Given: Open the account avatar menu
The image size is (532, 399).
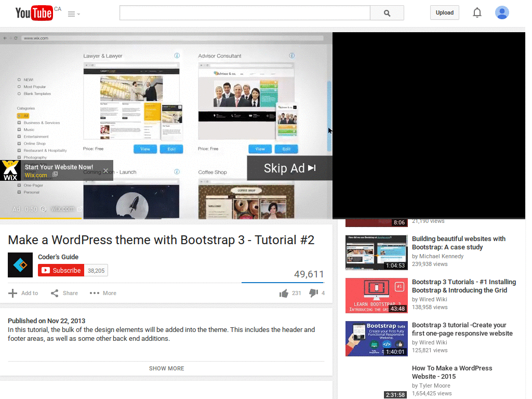Looking at the screenshot, I should point(502,12).
